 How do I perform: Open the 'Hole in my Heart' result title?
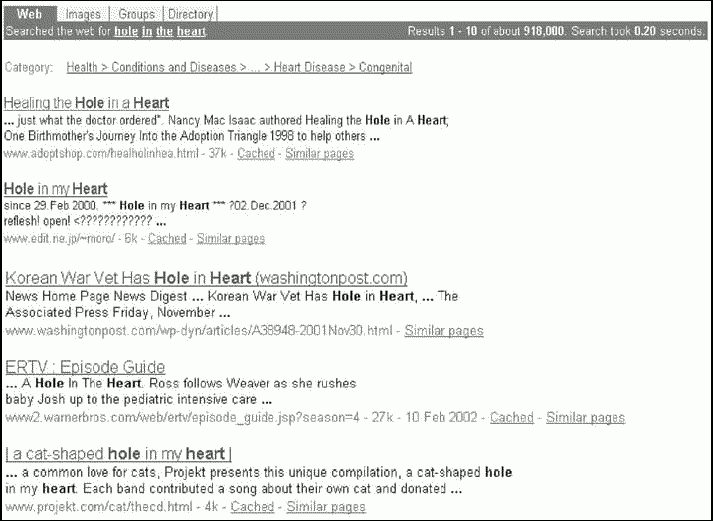click(x=56, y=188)
